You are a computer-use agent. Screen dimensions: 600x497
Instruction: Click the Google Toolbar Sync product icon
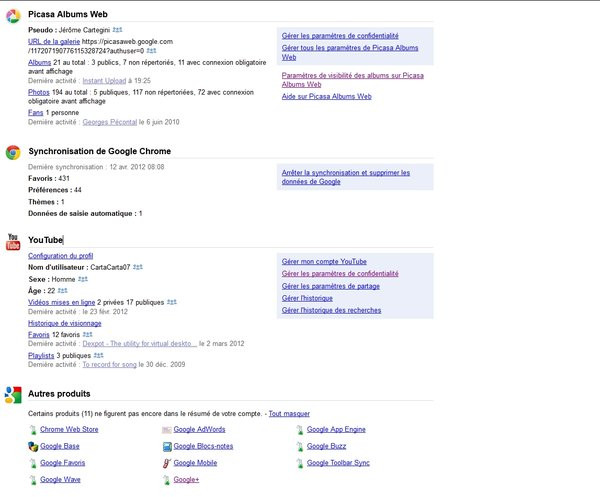300,463
